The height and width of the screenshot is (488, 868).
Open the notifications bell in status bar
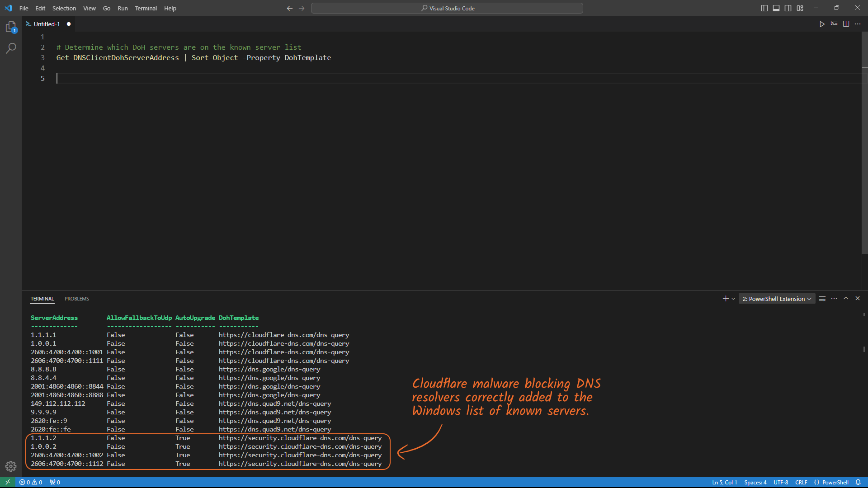click(858, 482)
